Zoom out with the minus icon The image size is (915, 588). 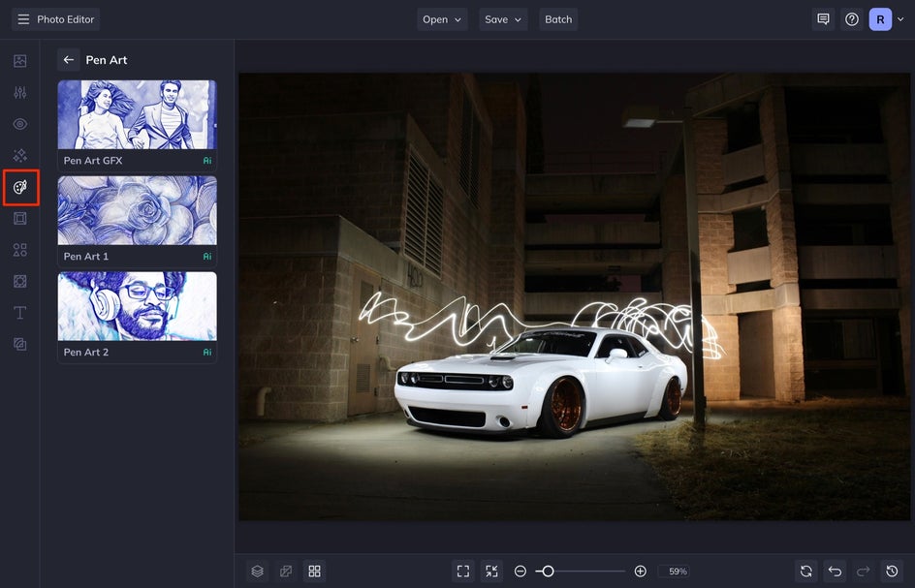pos(521,572)
